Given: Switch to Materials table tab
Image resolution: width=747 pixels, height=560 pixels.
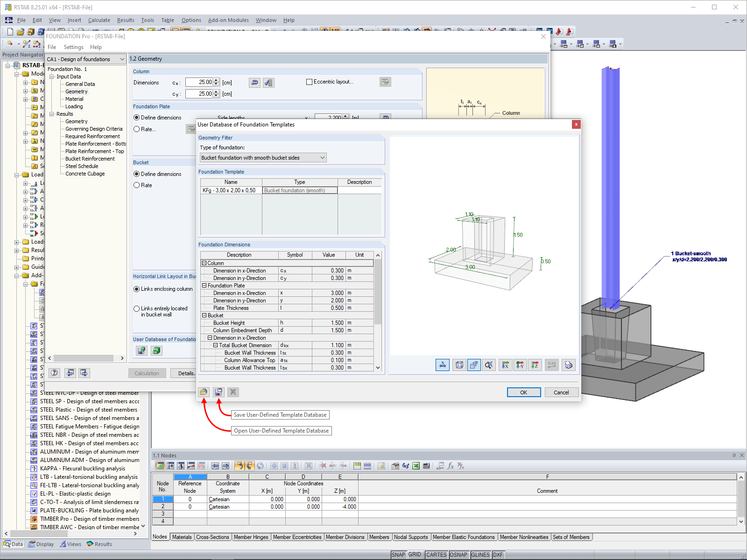Looking at the screenshot, I should [x=182, y=537].
